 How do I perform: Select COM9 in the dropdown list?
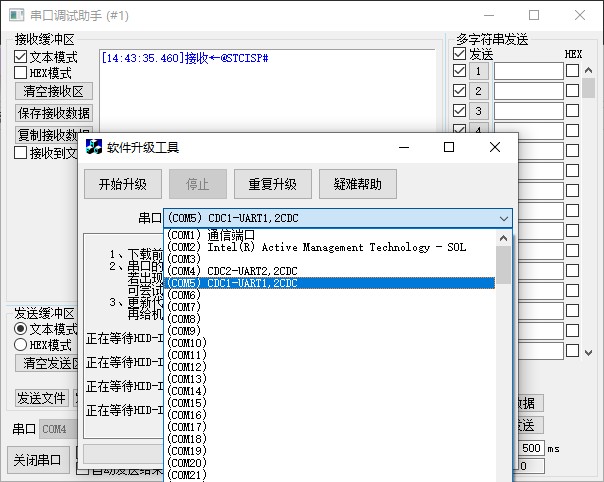coord(330,331)
